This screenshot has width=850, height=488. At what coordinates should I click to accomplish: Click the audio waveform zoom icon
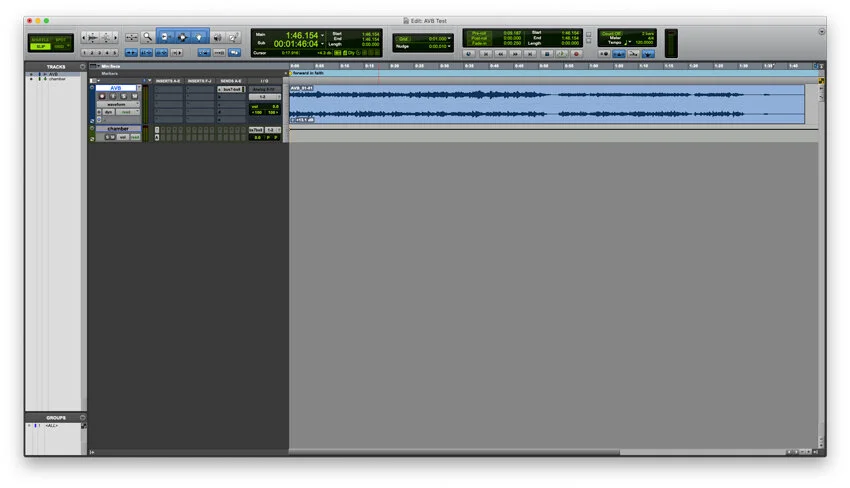(93, 37)
